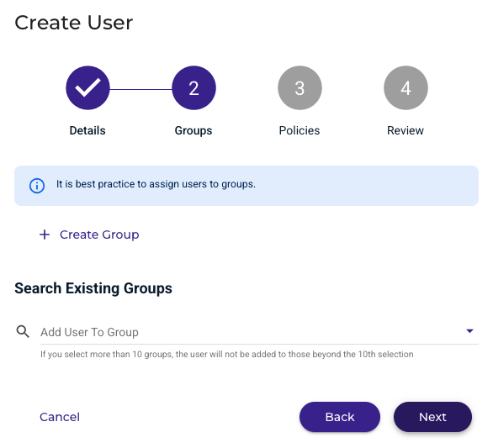Image resolution: width=493 pixels, height=448 pixels.
Task: Click the 10 groups limit helper text
Action: click(x=226, y=355)
